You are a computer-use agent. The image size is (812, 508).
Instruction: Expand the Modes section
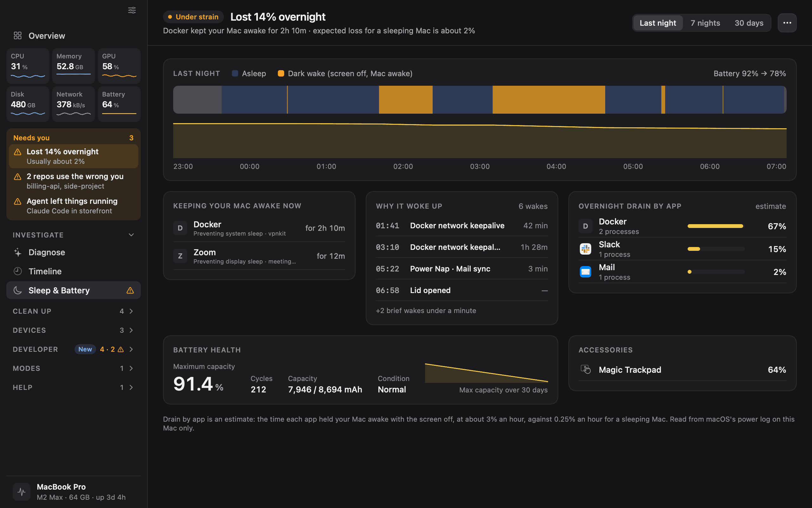pos(74,368)
